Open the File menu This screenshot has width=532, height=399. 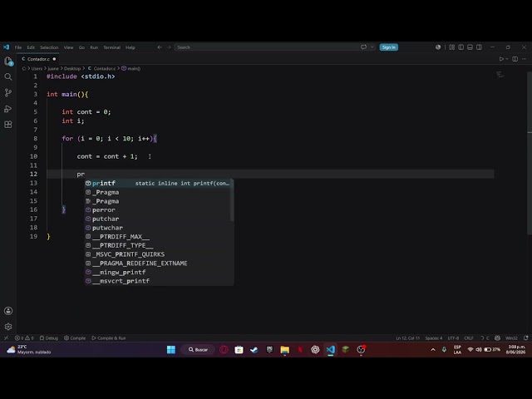[18, 47]
